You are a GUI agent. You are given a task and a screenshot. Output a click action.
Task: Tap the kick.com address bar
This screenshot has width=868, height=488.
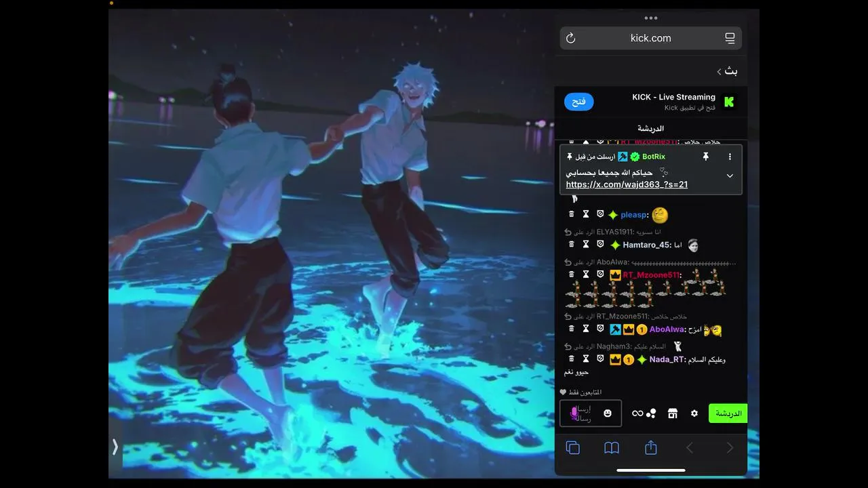(x=650, y=38)
